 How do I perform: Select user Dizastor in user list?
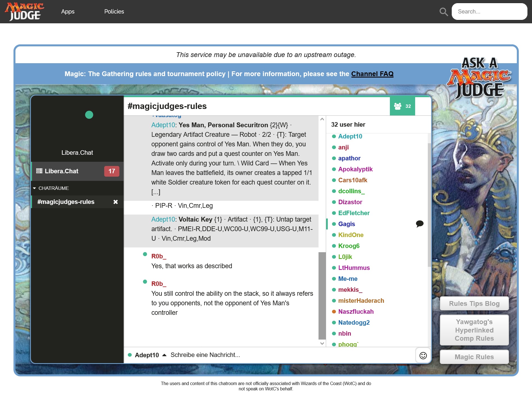(x=350, y=202)
